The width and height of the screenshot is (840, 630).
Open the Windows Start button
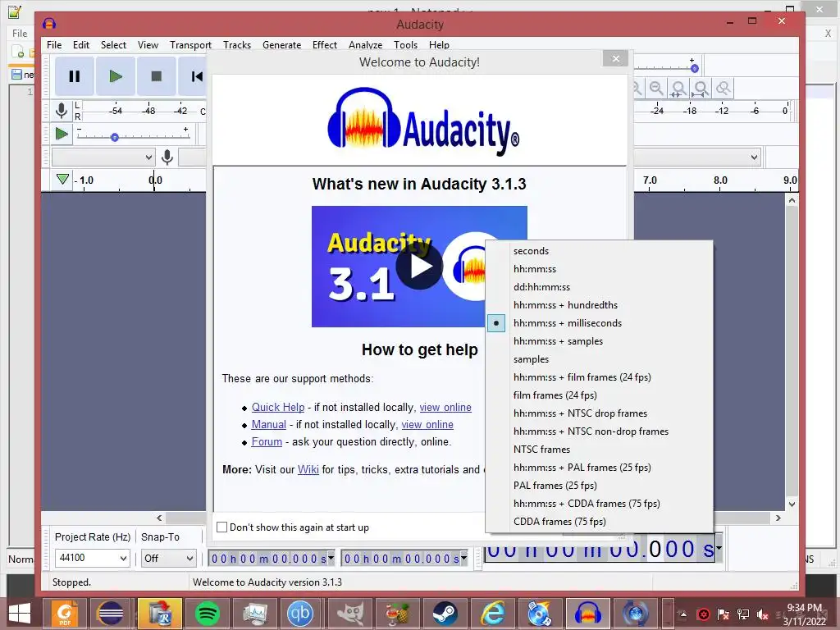(20, 614)
